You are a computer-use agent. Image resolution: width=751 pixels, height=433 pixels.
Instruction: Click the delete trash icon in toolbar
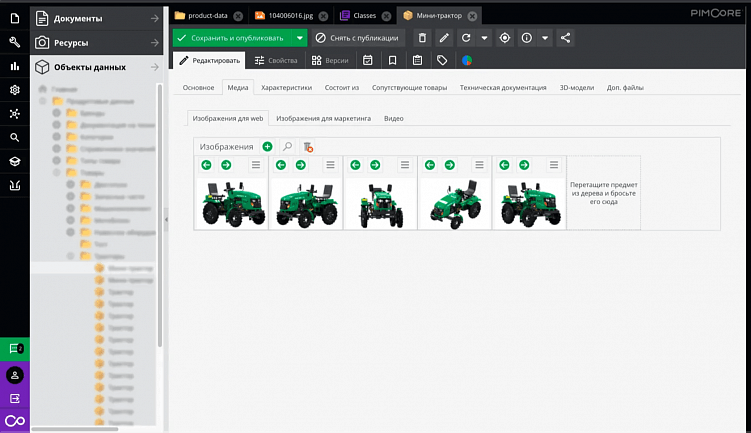pos(422,38)
